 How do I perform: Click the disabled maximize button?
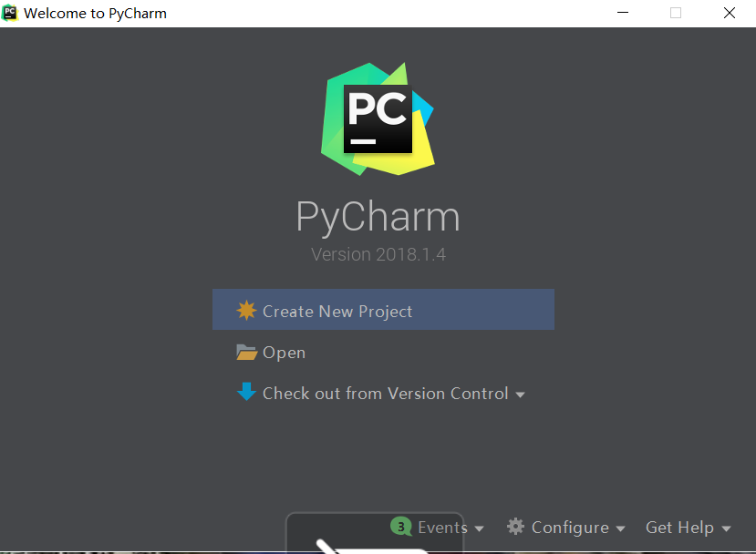pos(676,13)
